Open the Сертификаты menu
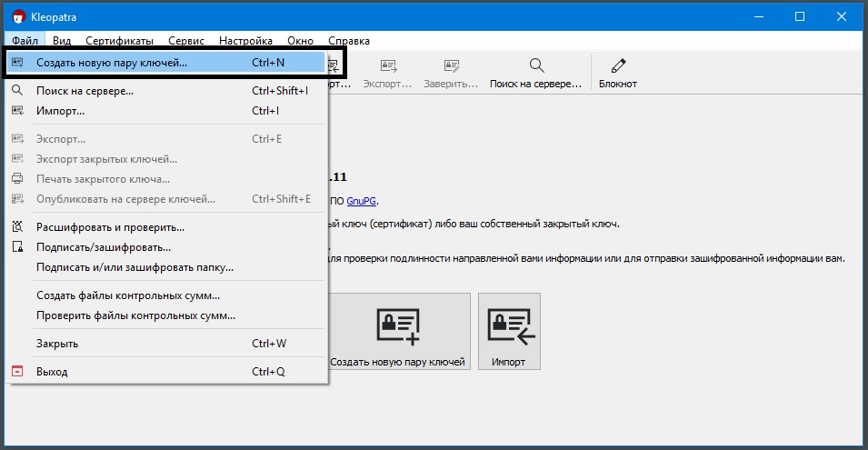Image resolution: width=868 pixels, height=450 pixels. (120, 40)
